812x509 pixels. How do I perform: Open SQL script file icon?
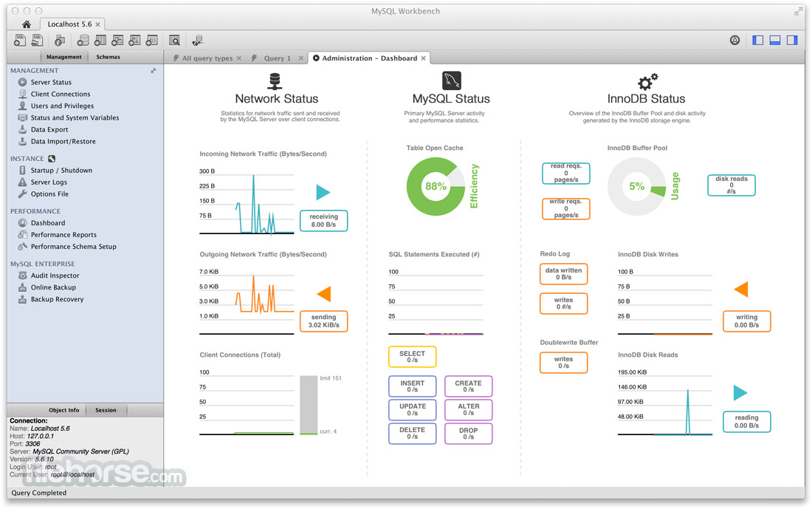(38, 40)
